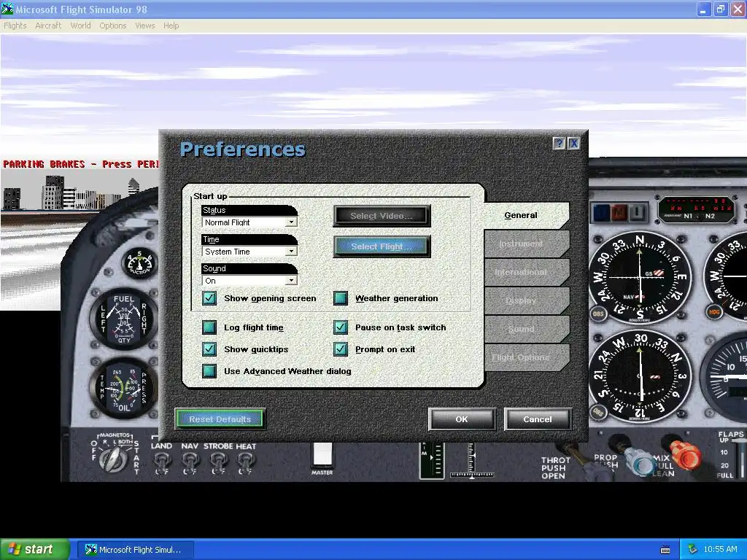The height and width of the screenshot is (560, 747).
Task: Open the Sound dropdown showing On
Action: coord(249,281)
